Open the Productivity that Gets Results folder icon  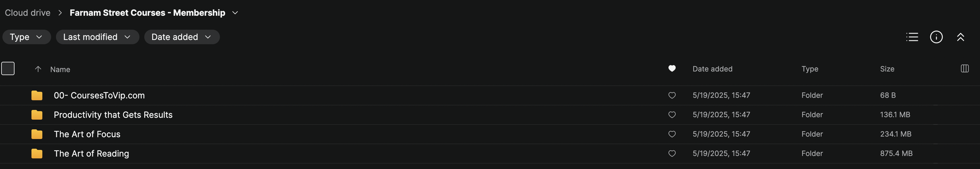coord(37,114)
